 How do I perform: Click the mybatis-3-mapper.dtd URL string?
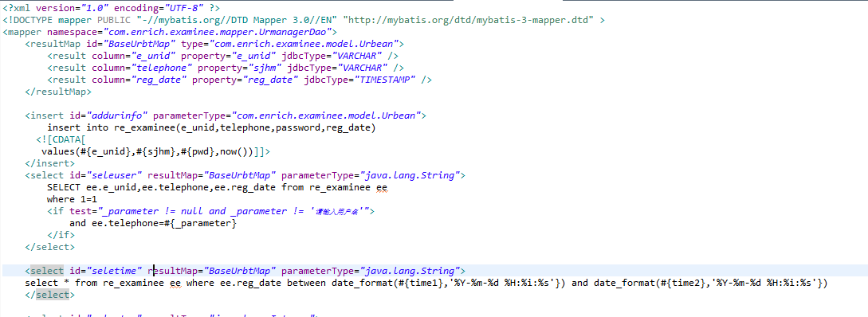[469, 20]
